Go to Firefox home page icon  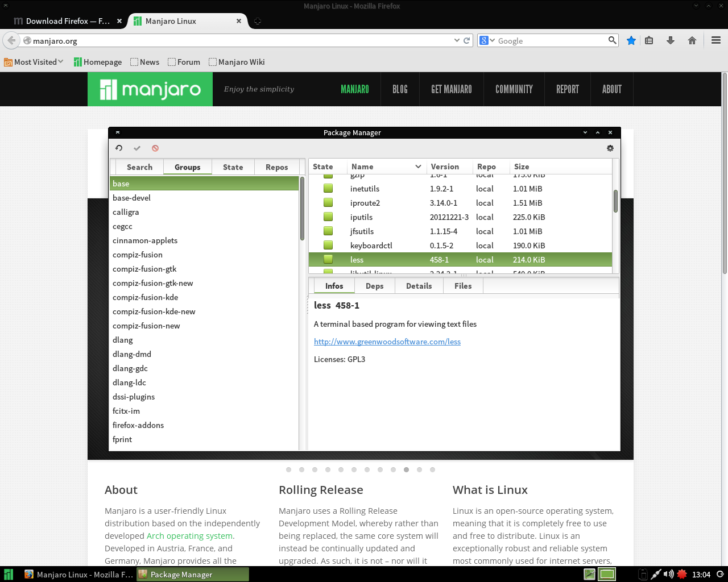point(692,40)
